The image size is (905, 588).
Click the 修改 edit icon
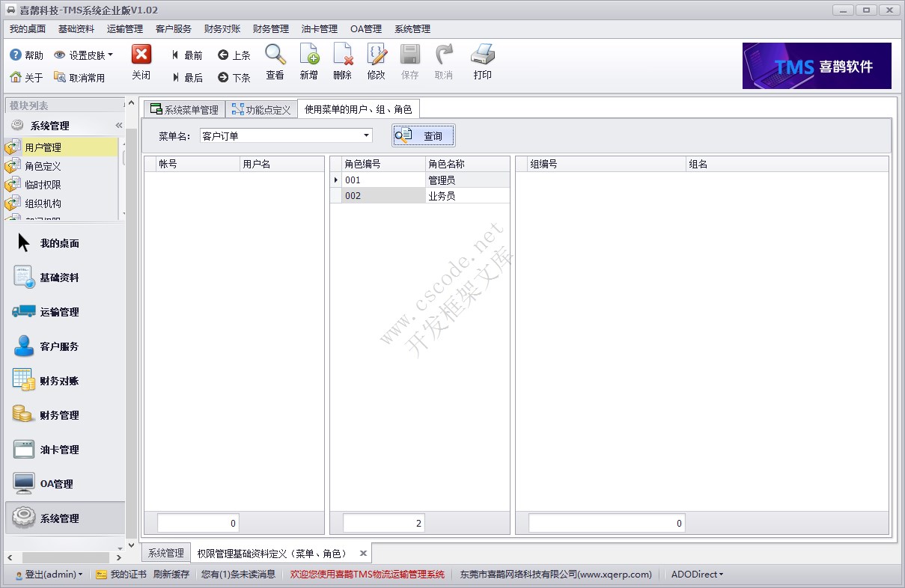click(x=377, y=55)
